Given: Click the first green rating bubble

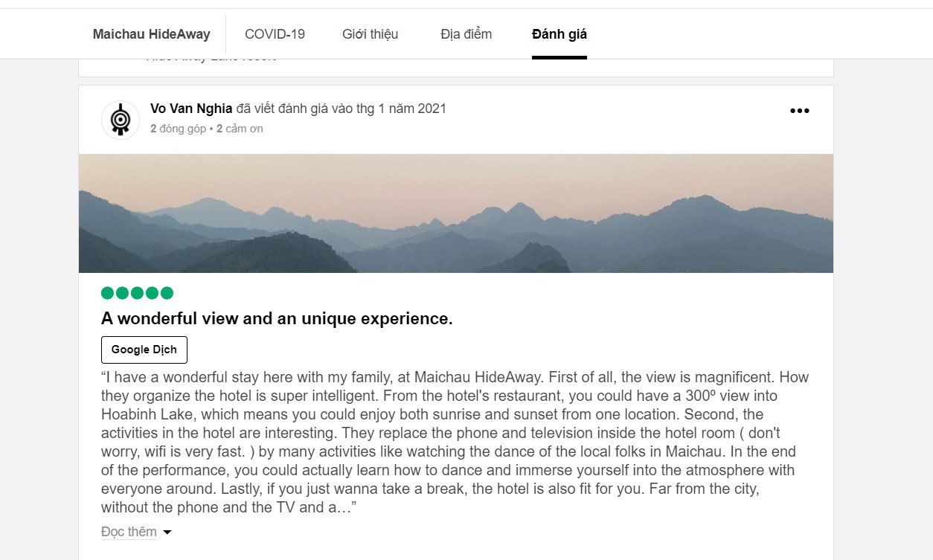Looking at the screenshot, I should [x=108, y=293].
